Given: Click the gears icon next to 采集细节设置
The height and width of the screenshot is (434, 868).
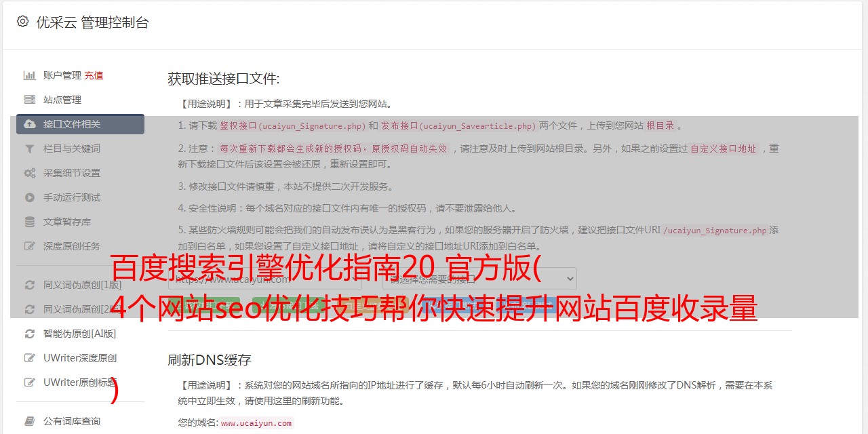Looking at the screenshot, I should [x=30, y=173].
